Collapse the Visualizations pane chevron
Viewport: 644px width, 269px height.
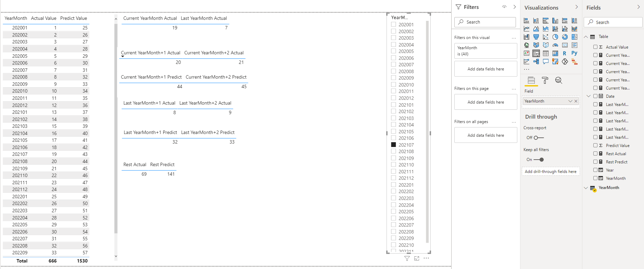[x=577, y=7]
